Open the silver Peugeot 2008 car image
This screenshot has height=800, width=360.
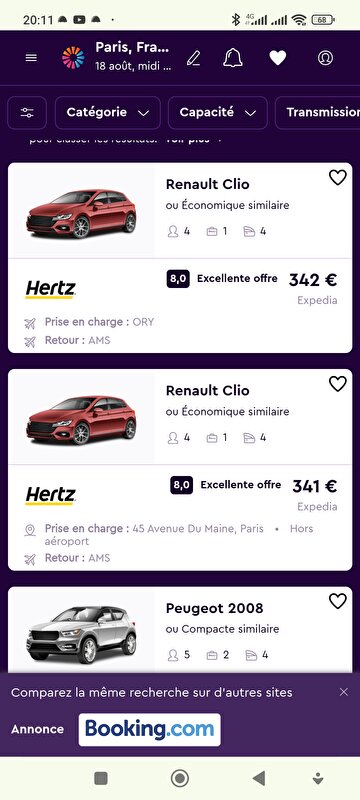click(x=82, y=633)
